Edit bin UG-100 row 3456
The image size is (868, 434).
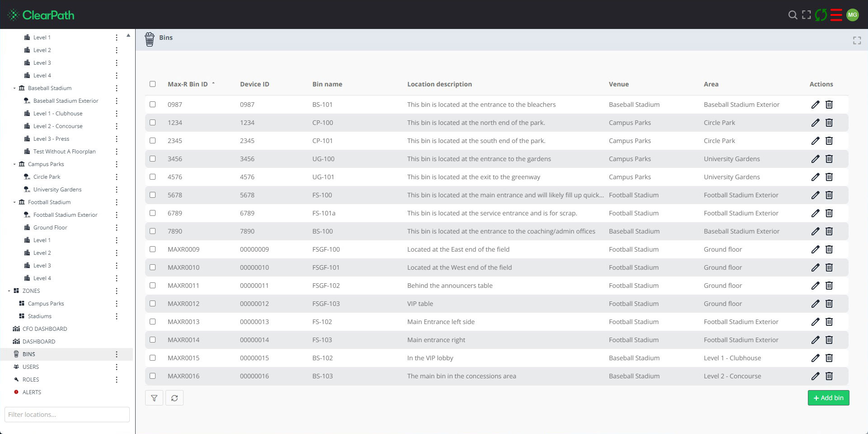(x=815, y=159)
